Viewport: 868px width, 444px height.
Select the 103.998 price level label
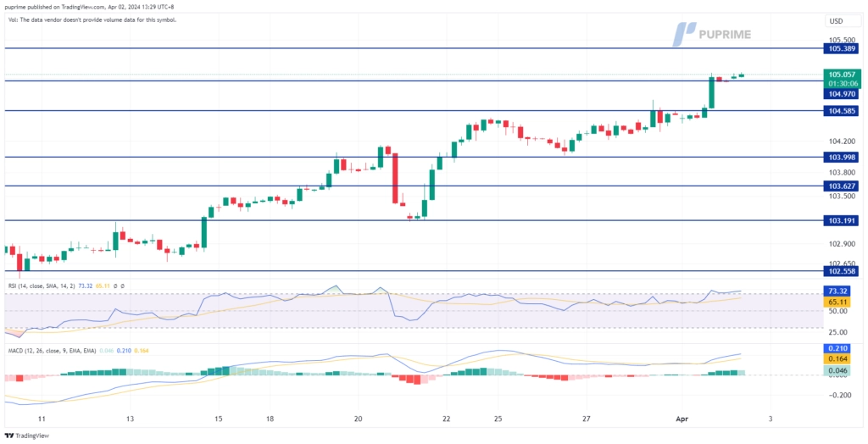[x=842, y=158]
